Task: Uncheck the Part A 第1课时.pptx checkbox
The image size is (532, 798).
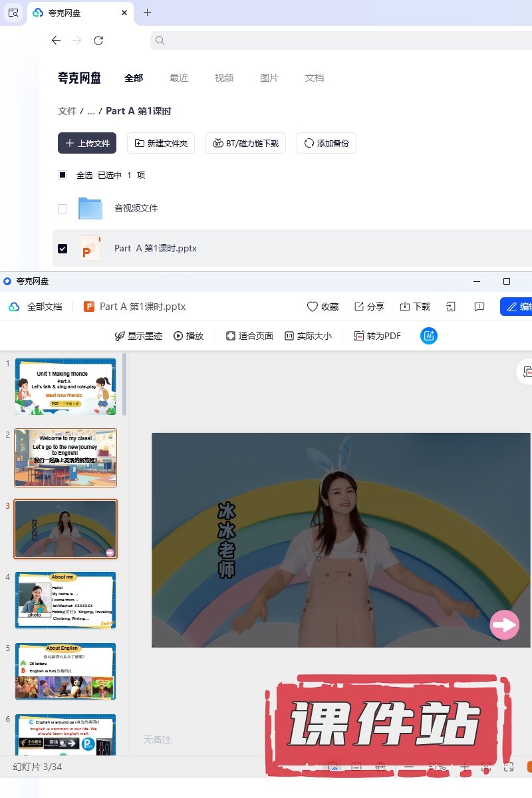Action: pyautogui.click(x=63, y=248)
